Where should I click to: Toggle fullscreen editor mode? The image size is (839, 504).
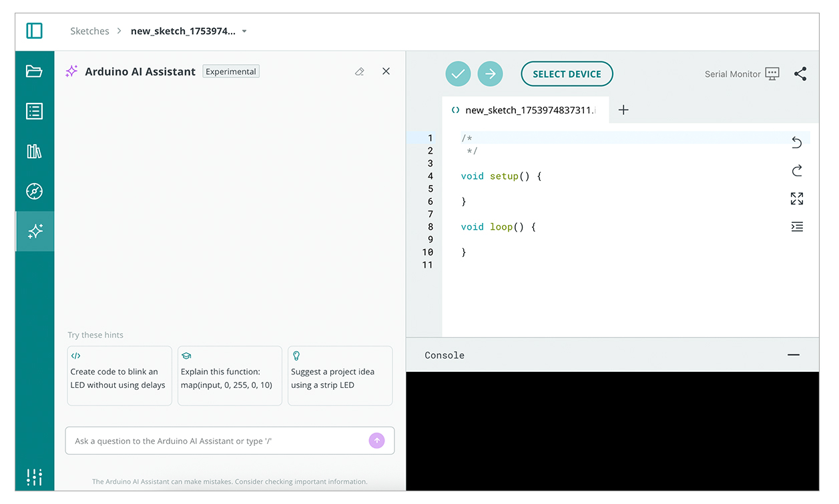796,198
